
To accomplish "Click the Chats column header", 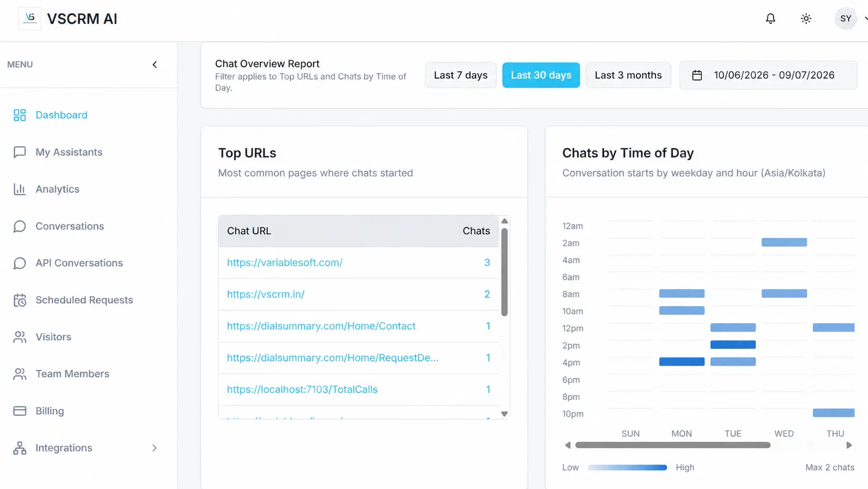I will (x=476, y=231).
